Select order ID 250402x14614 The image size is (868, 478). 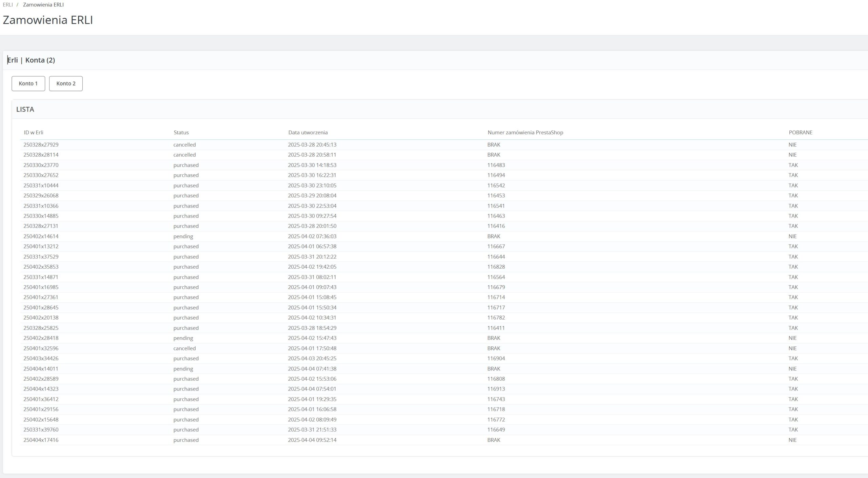click(41, 236)
